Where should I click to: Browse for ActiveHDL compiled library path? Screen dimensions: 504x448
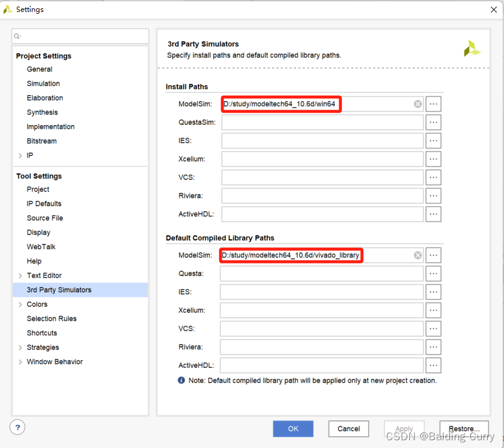433,365
